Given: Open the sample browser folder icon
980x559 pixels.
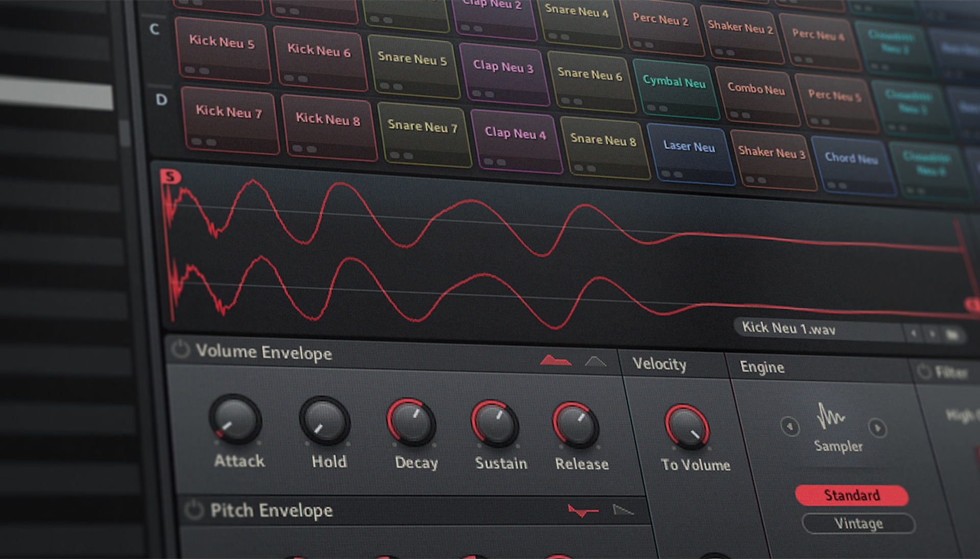Looking at the screenshot, I should click(952, 335).
